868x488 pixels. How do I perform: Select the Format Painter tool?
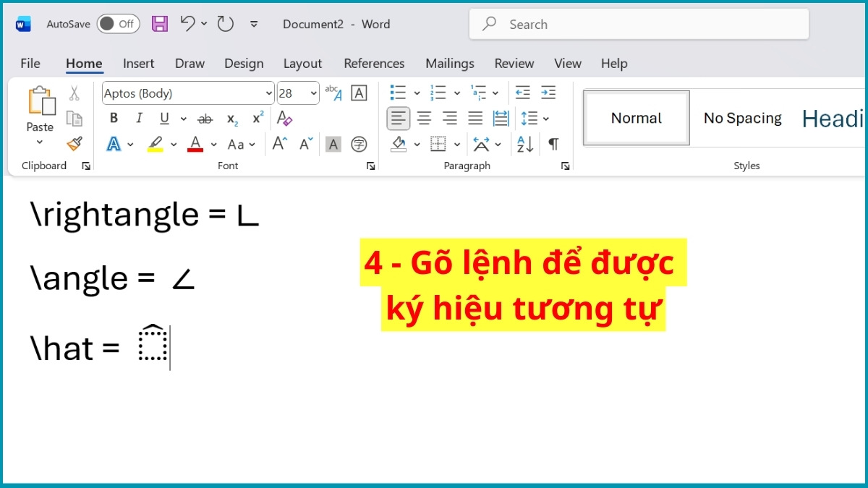(x=75, y=144)
